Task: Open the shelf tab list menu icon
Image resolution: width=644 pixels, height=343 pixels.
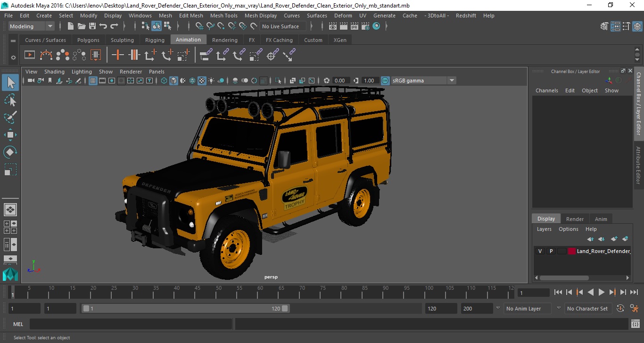Action: 13,41
